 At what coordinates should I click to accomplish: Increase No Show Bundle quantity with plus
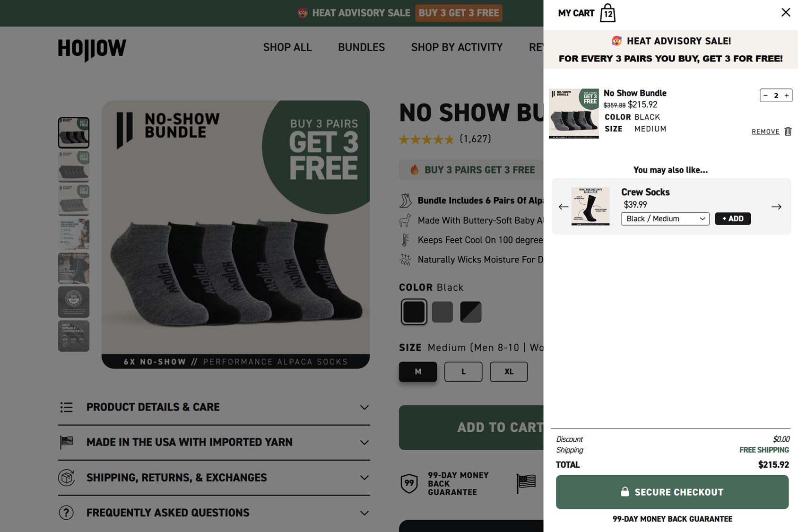tap(787, 96)
